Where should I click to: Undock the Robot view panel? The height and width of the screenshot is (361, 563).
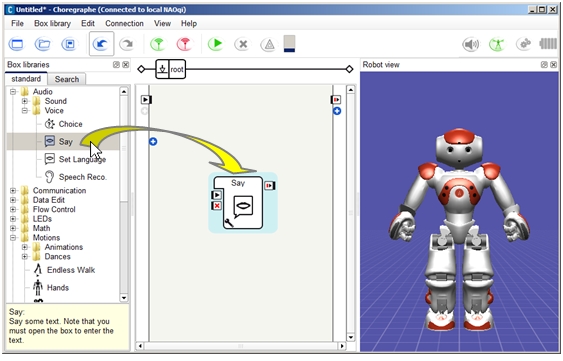544,65
